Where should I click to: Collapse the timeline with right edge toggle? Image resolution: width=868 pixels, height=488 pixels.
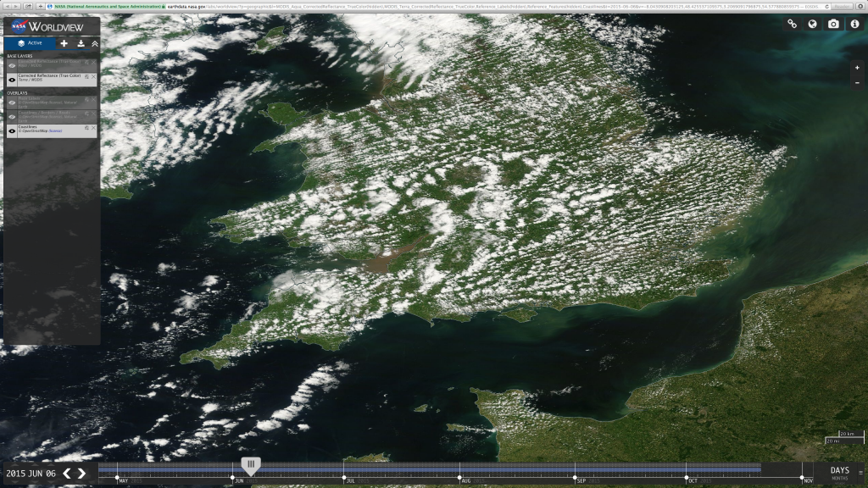tap(861, 473)
